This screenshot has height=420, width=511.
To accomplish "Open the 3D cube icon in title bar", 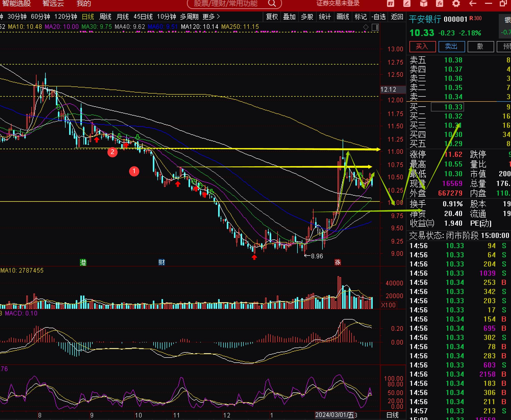I will [x=423, y=4].
